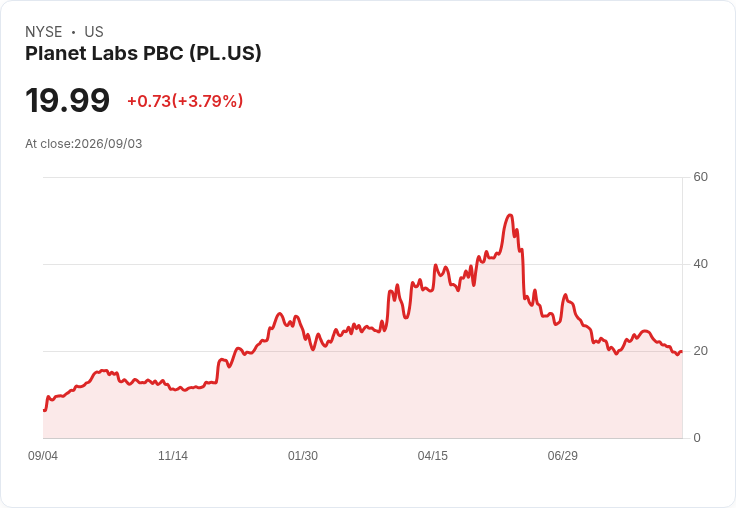Click the 60 y-axis label
736x508 pixels.
(x=700, y=177)
